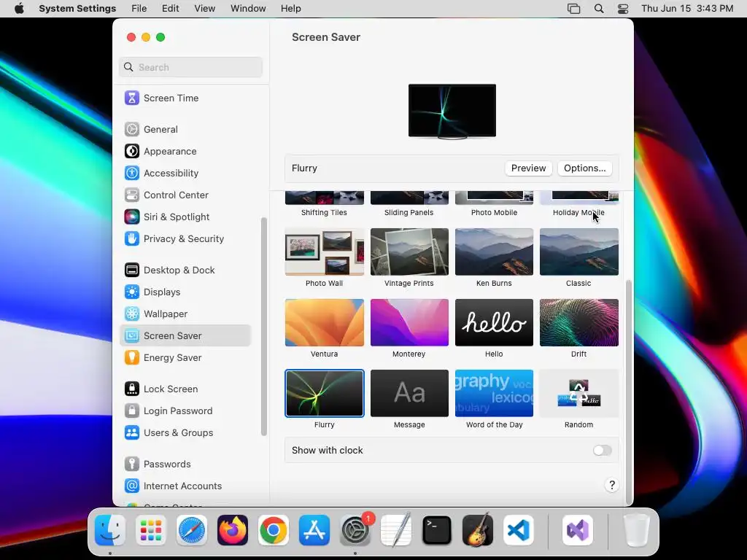Click the screen saver list scrollbar

(x=629, y=391)
